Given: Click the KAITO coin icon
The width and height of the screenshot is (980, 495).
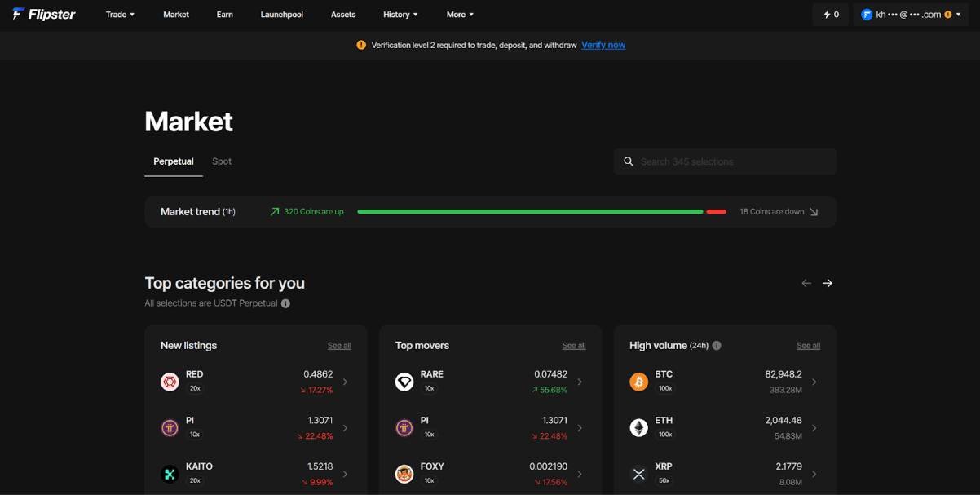Looking at the screenshot, I should [x=170, y=474].
